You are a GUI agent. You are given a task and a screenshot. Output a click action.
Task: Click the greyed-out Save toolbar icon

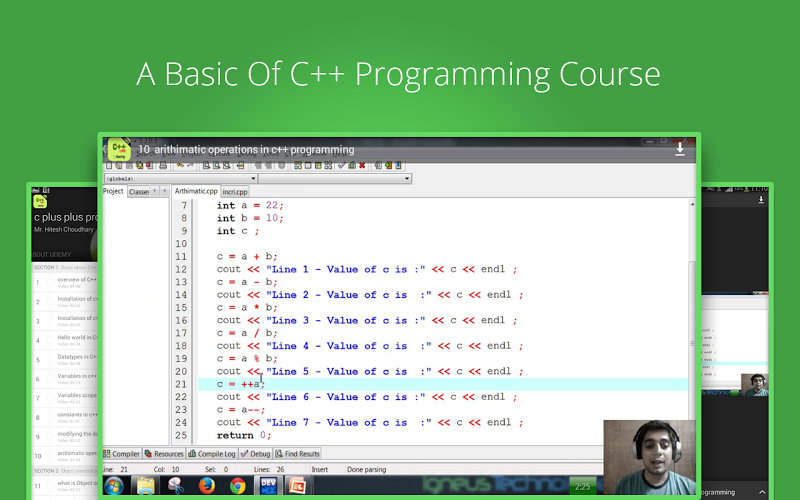129,165
